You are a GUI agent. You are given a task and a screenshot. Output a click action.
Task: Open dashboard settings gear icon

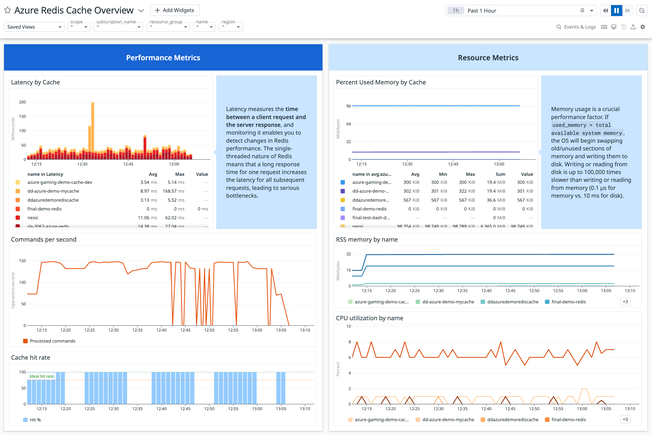[643, 27]
